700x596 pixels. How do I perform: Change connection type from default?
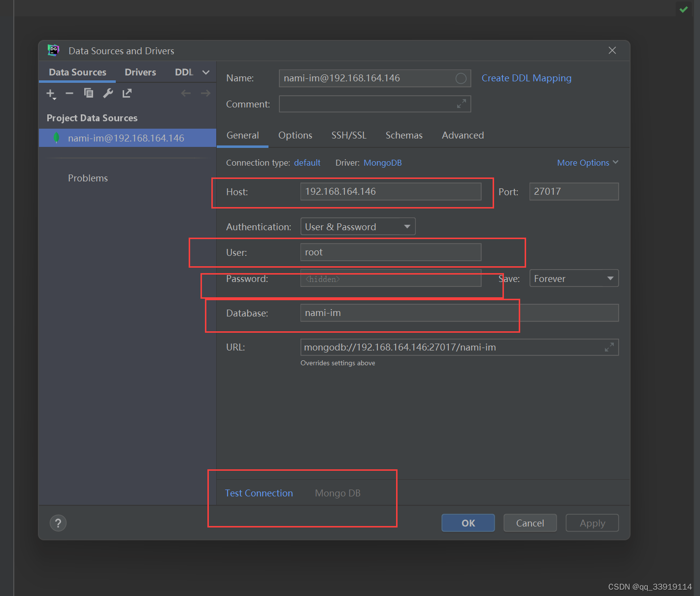tap(307, 162)
